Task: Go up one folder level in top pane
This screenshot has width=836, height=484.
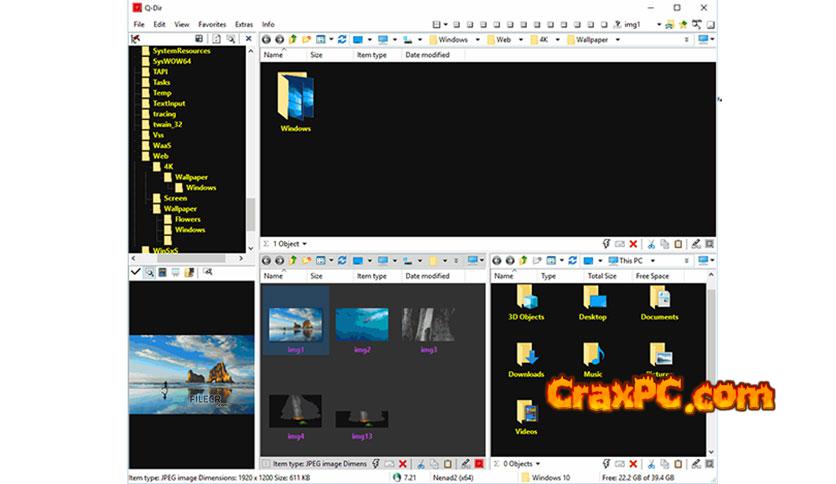Action: pos(293,40)
